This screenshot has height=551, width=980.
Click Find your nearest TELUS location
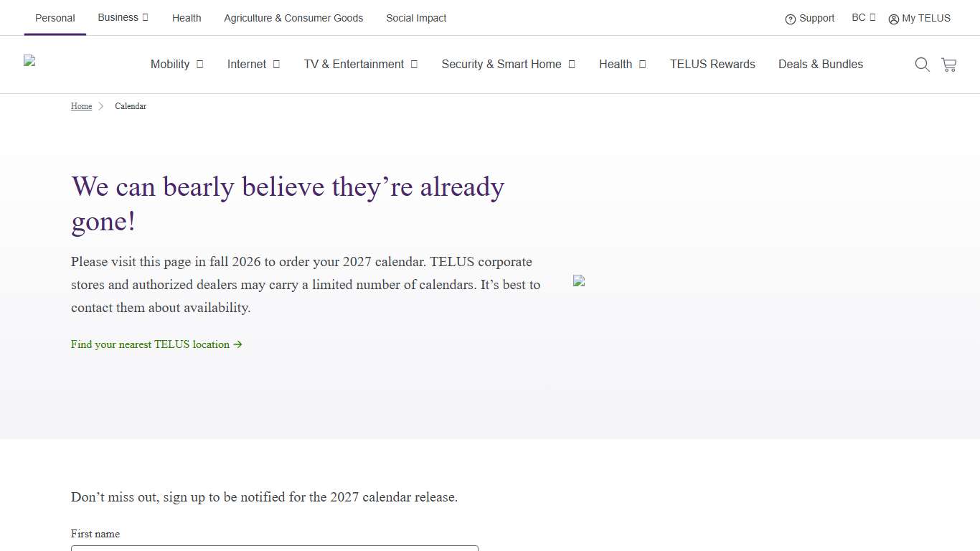pyautogui.click(x=156, y=344)
